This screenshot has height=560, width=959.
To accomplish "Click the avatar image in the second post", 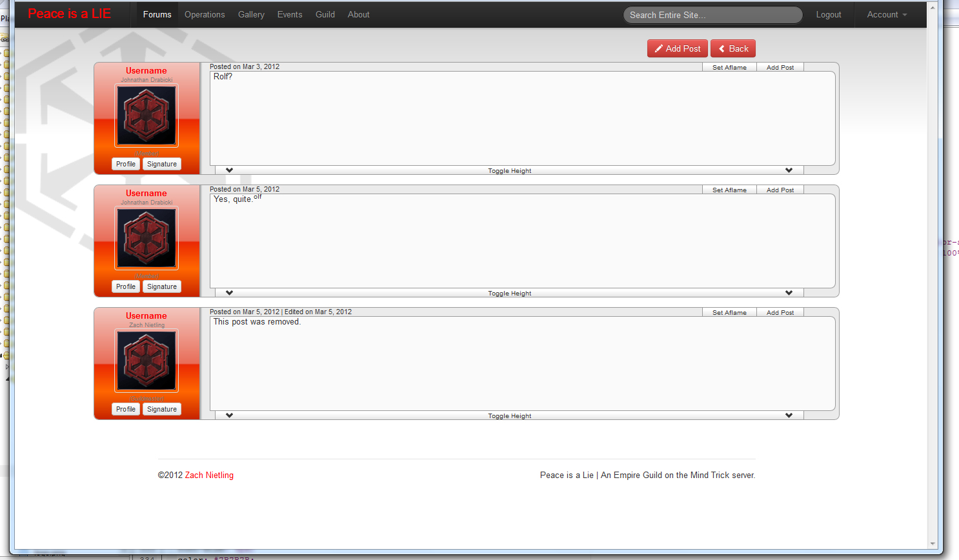I will [146, 238].
